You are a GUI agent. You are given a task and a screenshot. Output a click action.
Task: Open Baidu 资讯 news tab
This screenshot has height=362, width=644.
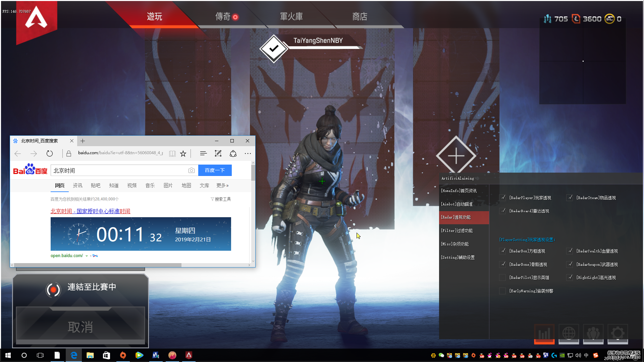coord(77,185)
